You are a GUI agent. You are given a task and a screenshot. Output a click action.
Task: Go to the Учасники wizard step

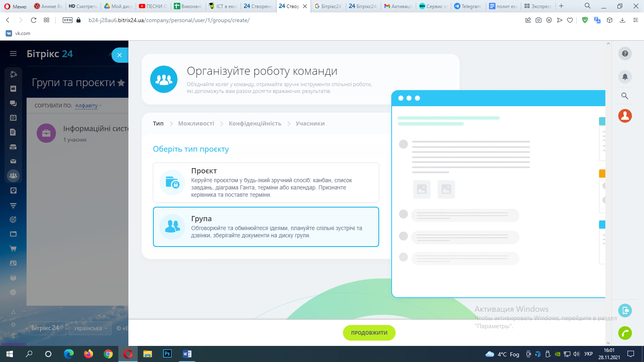(x=310, y=123)
